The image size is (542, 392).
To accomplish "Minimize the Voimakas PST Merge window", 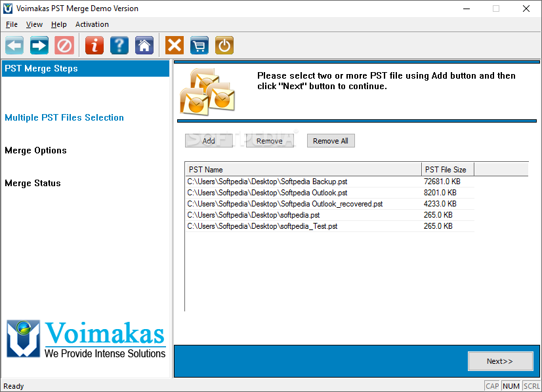I will (467, 9).
